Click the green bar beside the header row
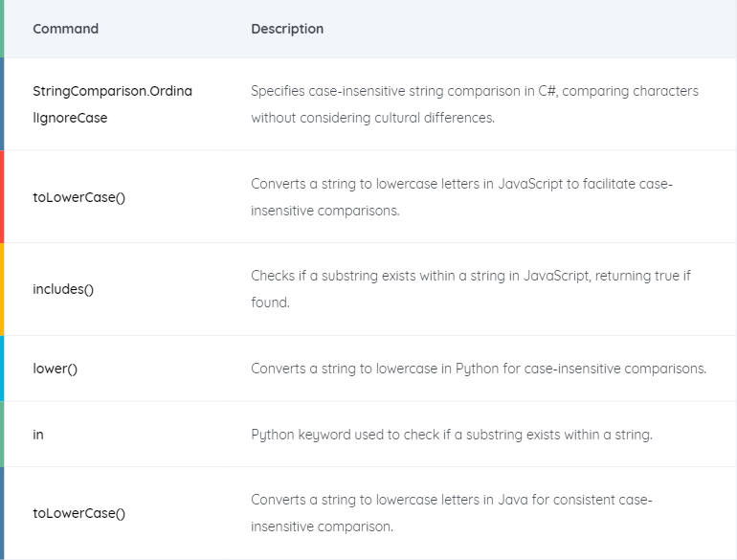 point(2,29)
